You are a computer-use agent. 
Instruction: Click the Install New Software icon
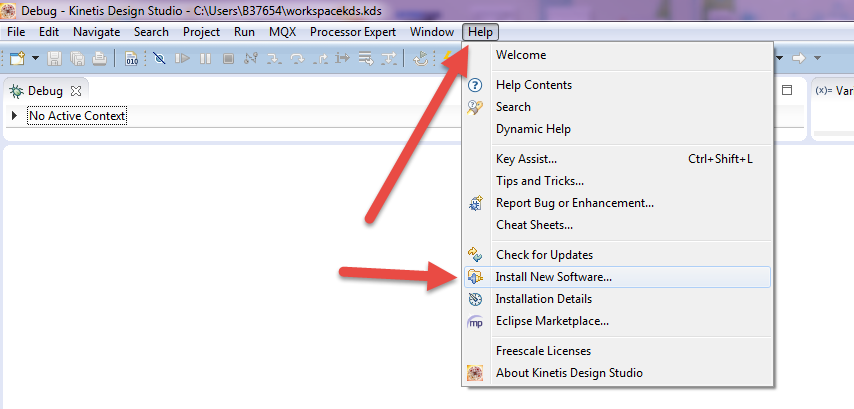tap(475, 277)
